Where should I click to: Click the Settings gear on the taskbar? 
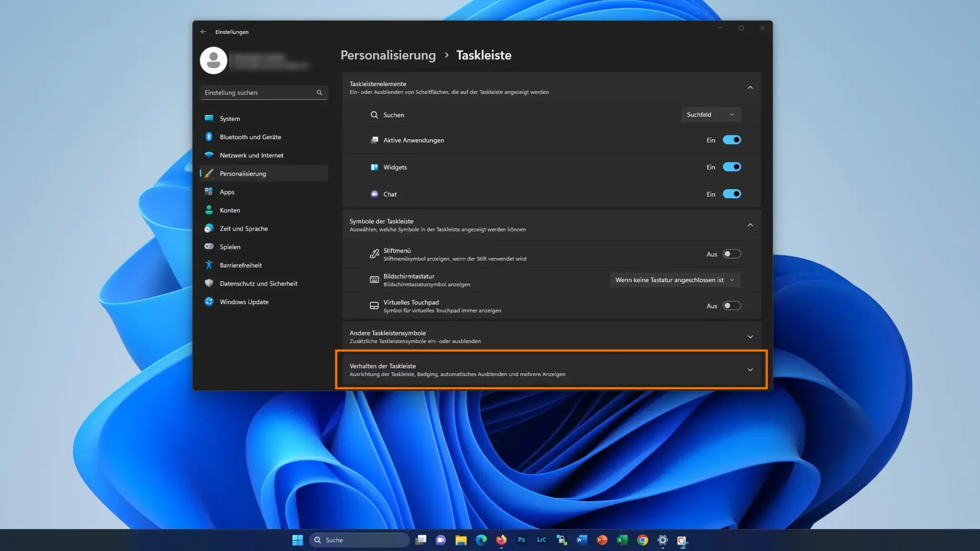click(663, 540)
